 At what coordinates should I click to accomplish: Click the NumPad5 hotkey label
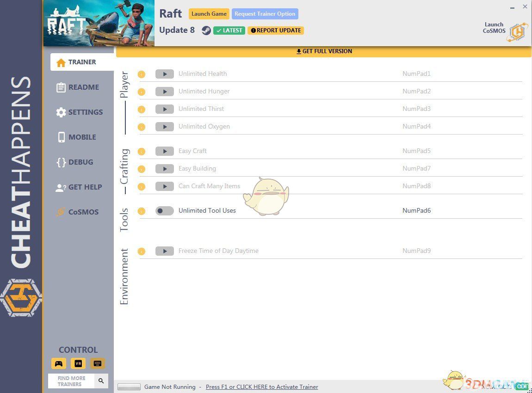coord(417,151)
